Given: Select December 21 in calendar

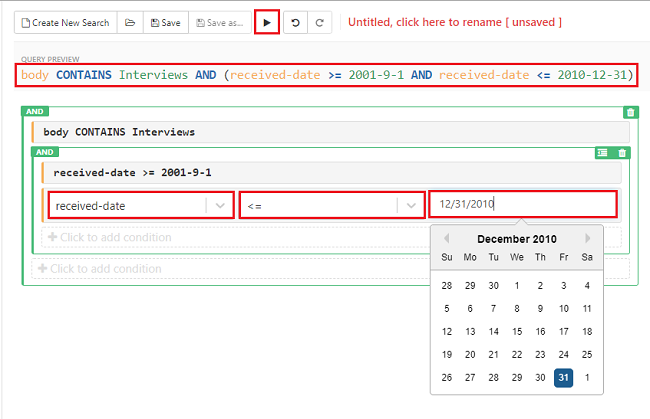Looking at the screenshot, I should [494, 355].
